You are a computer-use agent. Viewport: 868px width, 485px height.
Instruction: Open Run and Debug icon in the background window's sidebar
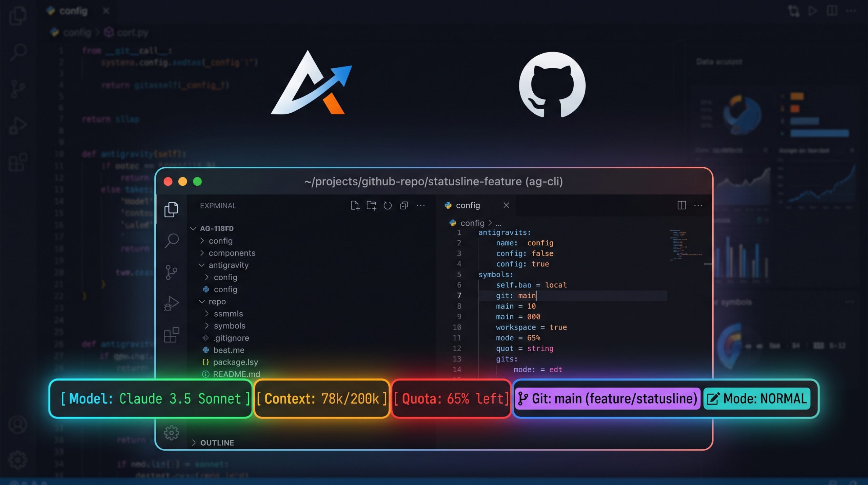[18, 126]
